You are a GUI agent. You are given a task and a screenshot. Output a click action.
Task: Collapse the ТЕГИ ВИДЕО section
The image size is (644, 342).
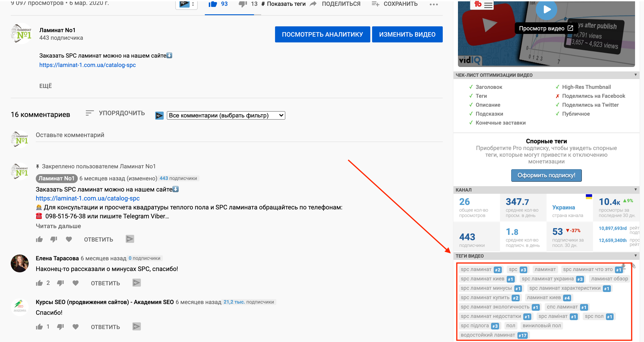click(x=635, y=256)
